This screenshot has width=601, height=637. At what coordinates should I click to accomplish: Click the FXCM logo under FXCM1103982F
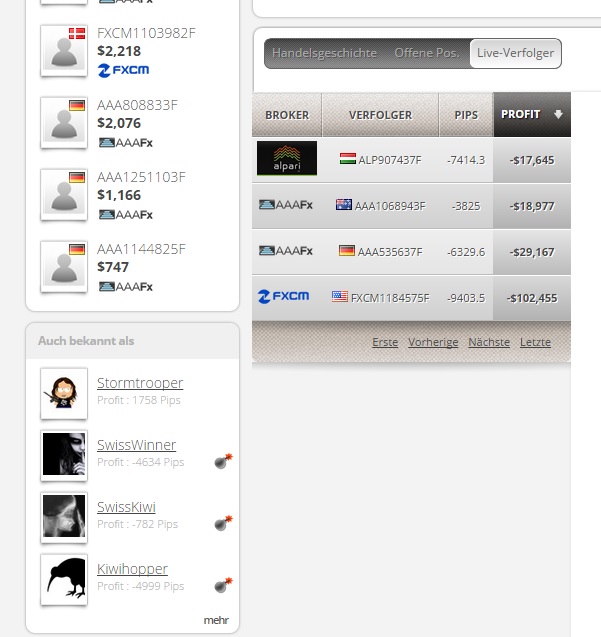pos(123,70)
